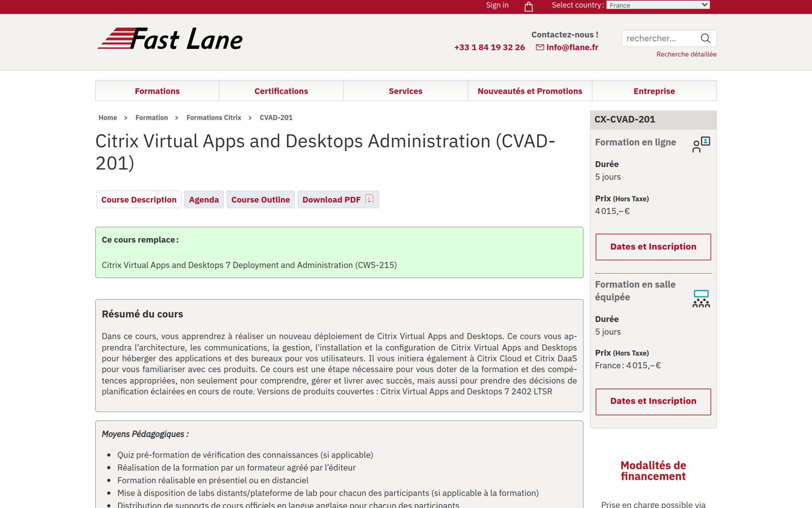Click the search magnifier icon
The width and height of the screenshot is (812, 508).
click(x=705, y=38)
